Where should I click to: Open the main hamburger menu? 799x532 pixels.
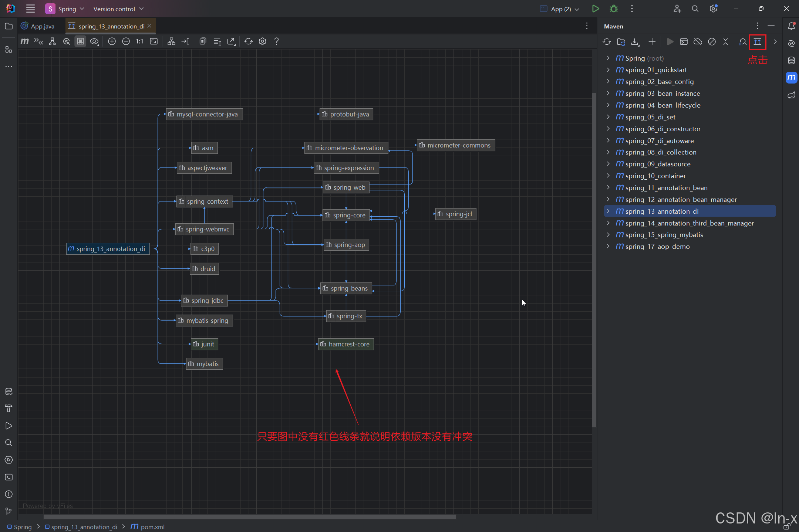tap(30, 9)
